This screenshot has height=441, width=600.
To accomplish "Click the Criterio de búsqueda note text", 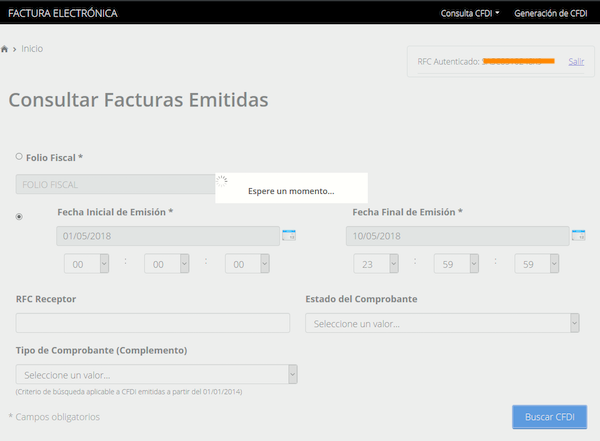I will pos(129,392).
